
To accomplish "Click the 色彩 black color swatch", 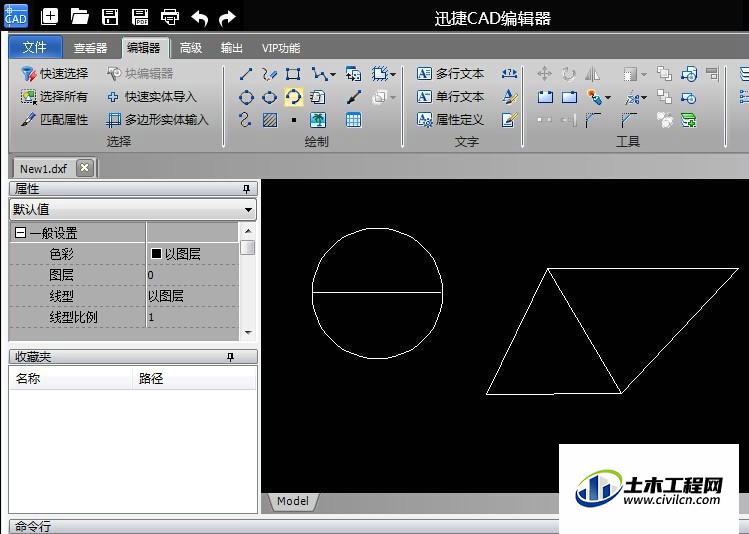I will click(156, 254).
